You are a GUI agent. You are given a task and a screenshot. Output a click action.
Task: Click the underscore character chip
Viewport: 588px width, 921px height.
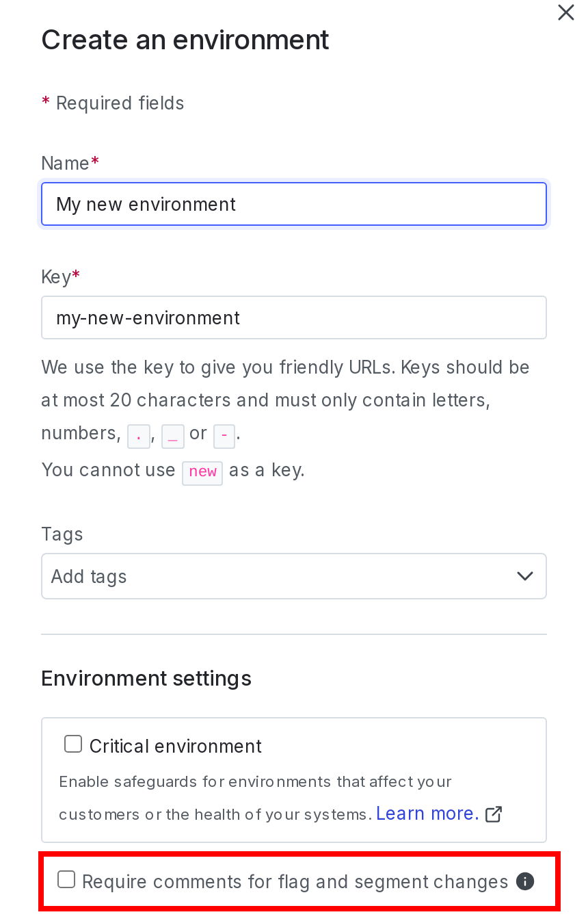(173, 437)
